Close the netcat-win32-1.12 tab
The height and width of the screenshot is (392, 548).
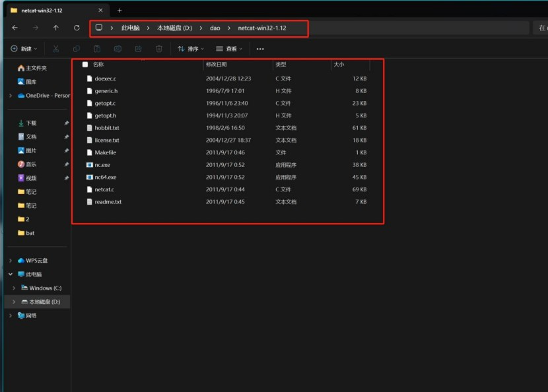coord(100,11)
